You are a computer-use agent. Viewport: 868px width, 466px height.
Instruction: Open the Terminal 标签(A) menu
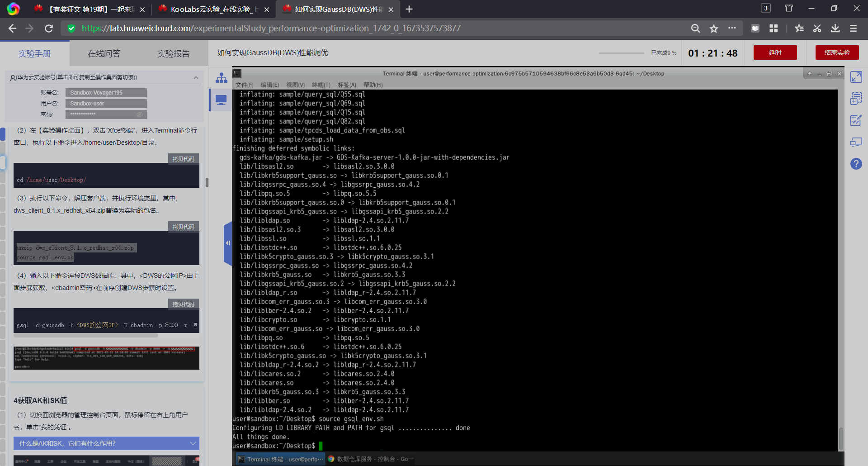[347, 85]
